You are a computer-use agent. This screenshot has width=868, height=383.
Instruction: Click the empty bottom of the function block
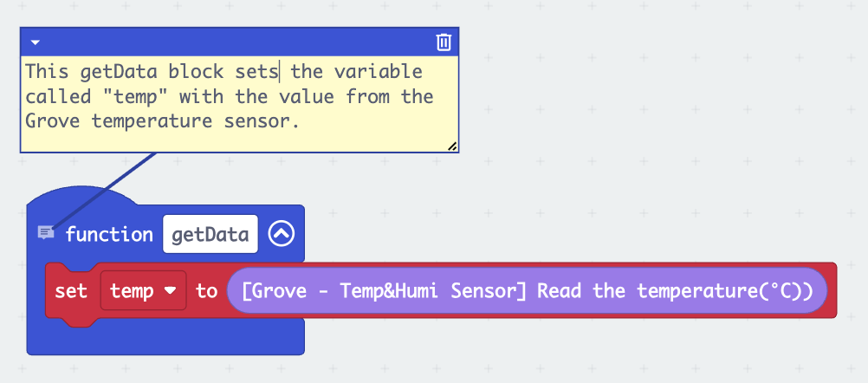(165, 336)
